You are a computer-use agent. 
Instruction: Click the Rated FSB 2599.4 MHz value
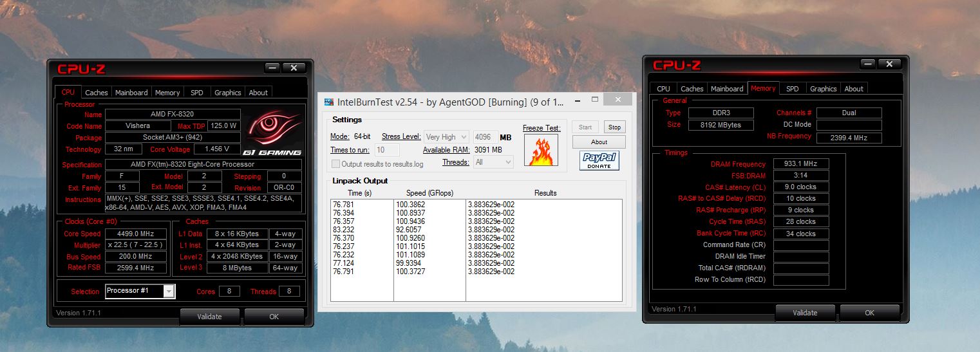coord(136,268)
